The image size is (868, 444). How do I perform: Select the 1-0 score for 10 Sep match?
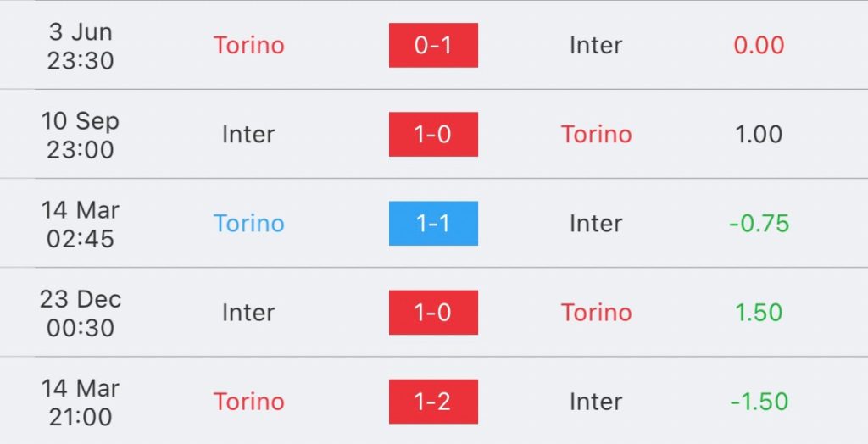tap(433, 135)
